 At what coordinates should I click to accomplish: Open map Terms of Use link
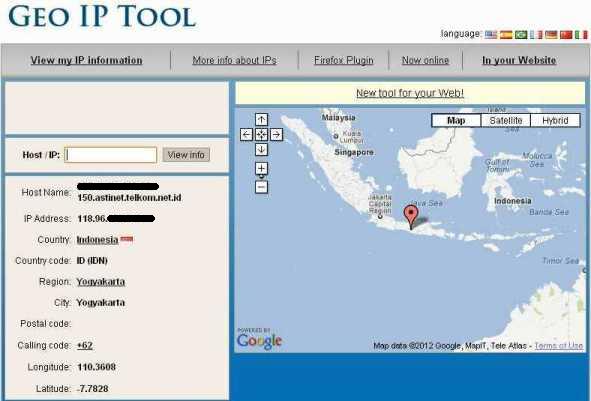pos(559,346)
